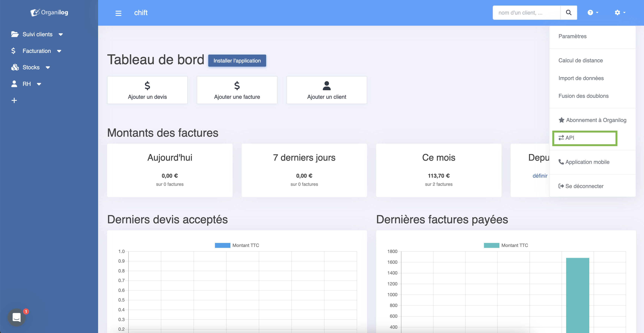Open Paramètres in the dropdown menu
This screenshot has width=644, height=333.
tap(572, 36)
